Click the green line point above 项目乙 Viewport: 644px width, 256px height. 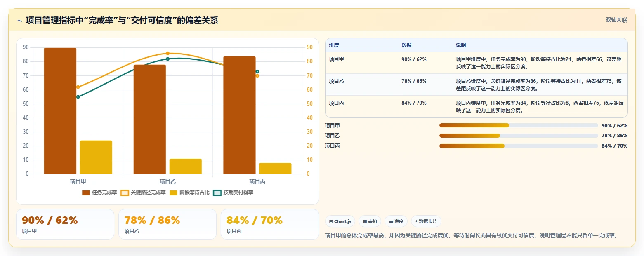tap(167, 59)
